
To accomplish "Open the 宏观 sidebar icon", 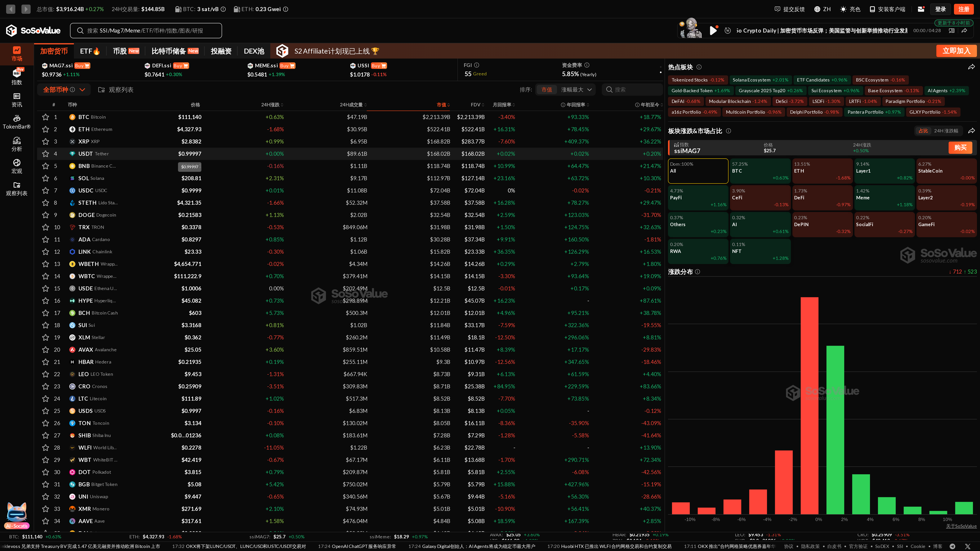I will (17, 167).
